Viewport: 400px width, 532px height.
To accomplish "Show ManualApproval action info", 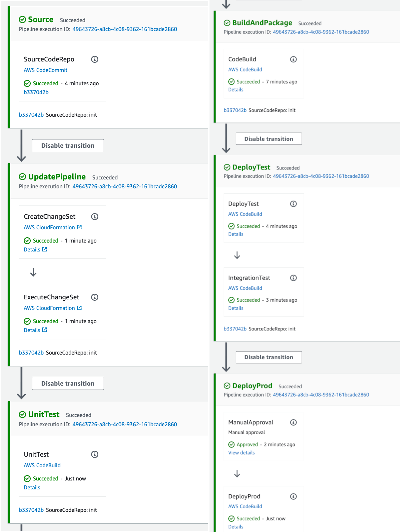I will 293,423.
